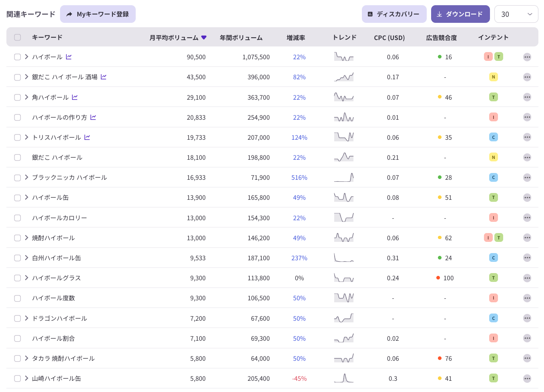
Task: Open the chart icon beside ハイボールの作り方
Action: point(93,117)
